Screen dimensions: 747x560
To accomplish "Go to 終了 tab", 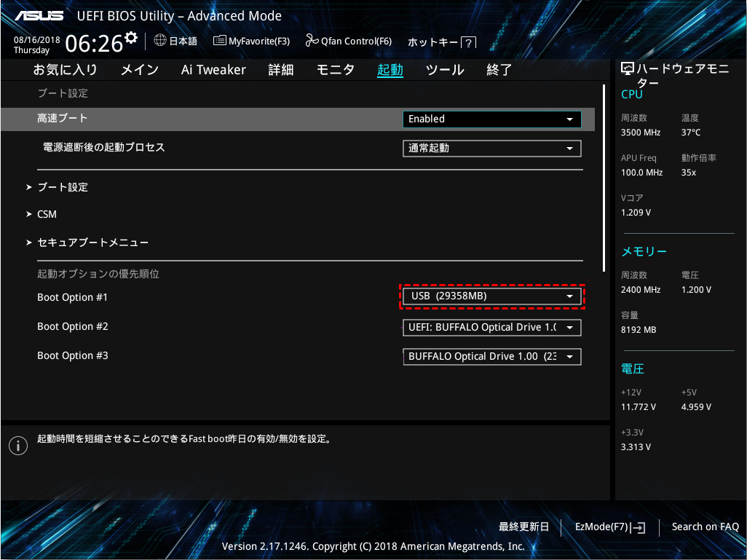I will pyautogui.click(x=499, y=70).
